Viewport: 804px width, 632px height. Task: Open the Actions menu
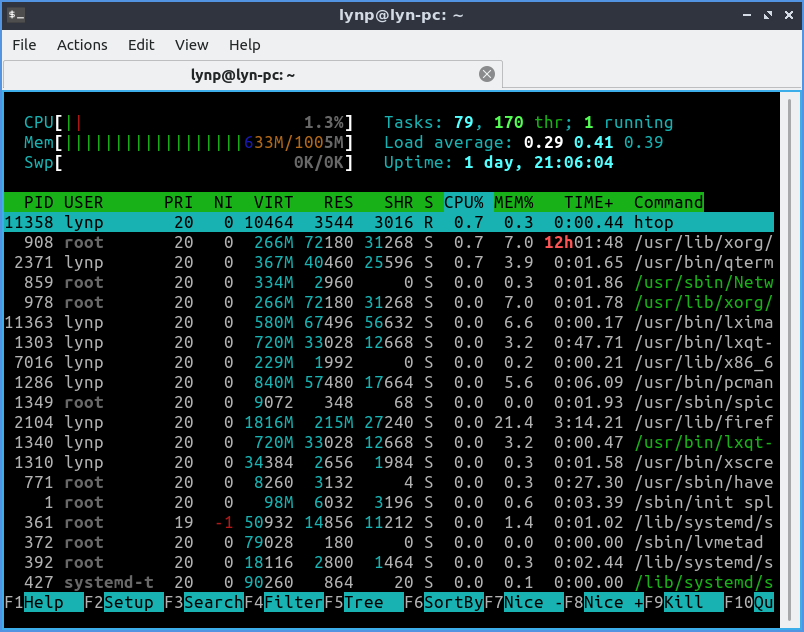pos(82,45)
